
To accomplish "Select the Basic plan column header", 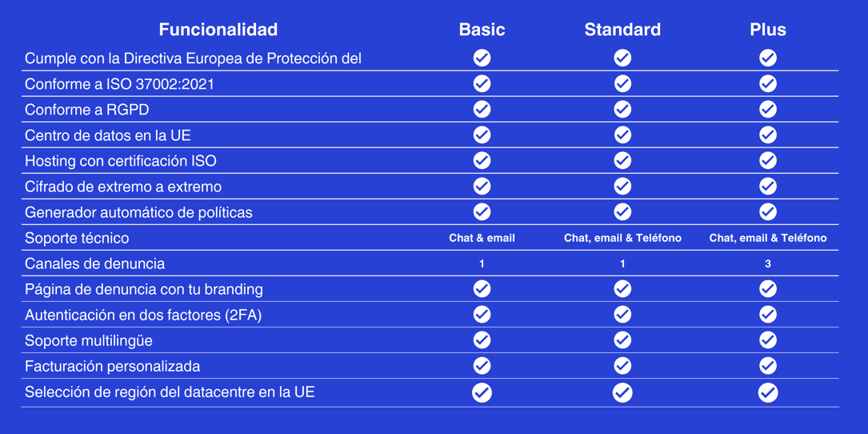I will tap(482, 30).
